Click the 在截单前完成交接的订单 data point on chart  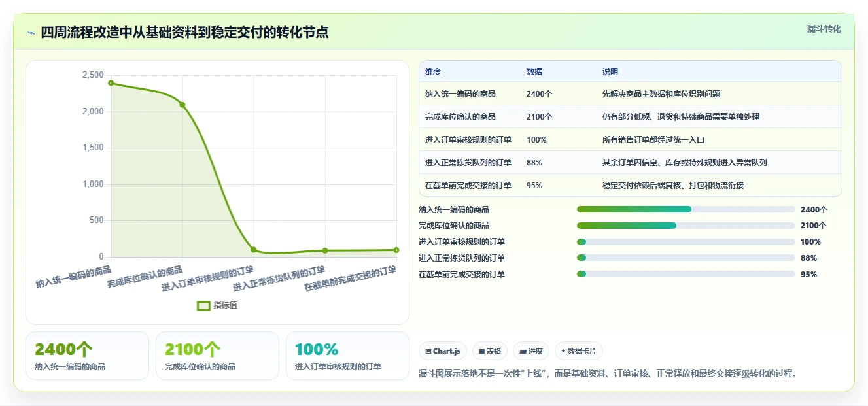[396, 250]
